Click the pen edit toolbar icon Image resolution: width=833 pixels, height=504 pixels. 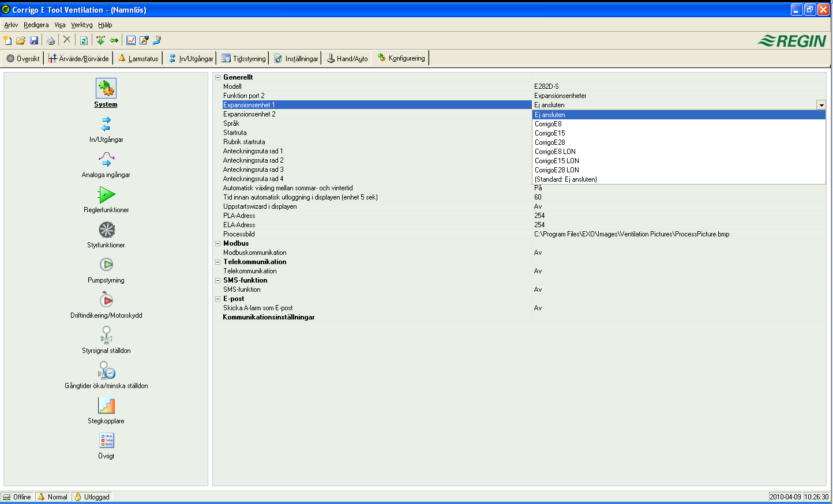point(144,40)
